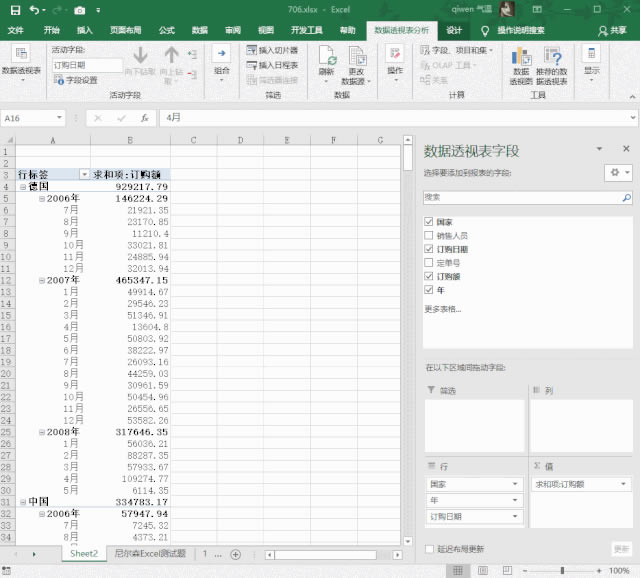Image resolution: width=640 pixels, height=578 pixels.
Task: Click the expand field plus icon in ribbon
Action: [x=192, y=54]
